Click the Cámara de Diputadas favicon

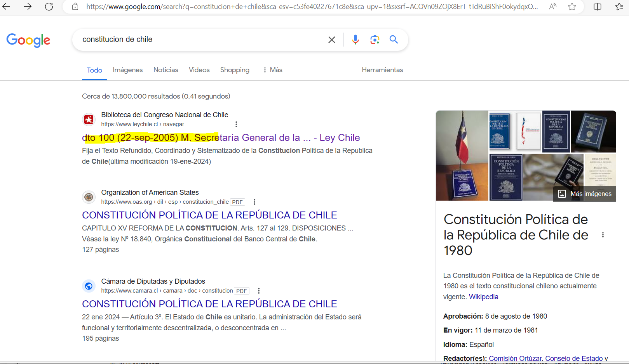click(89, 286)
